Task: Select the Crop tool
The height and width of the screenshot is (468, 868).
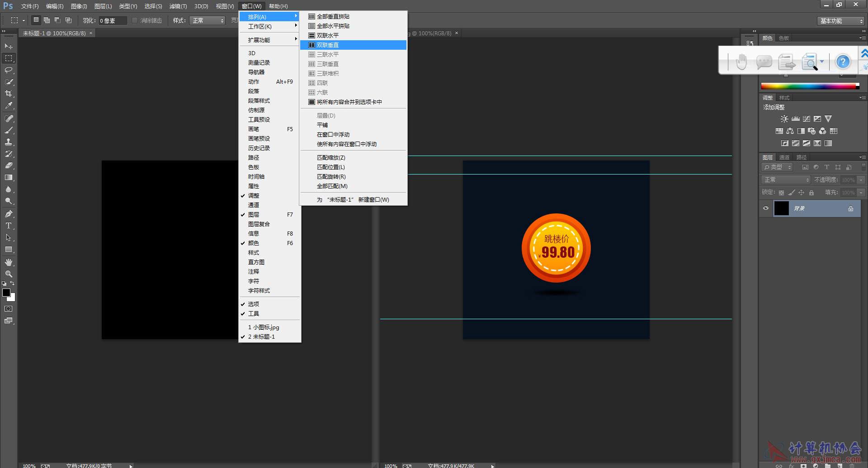Action: [x=9, y=94]
